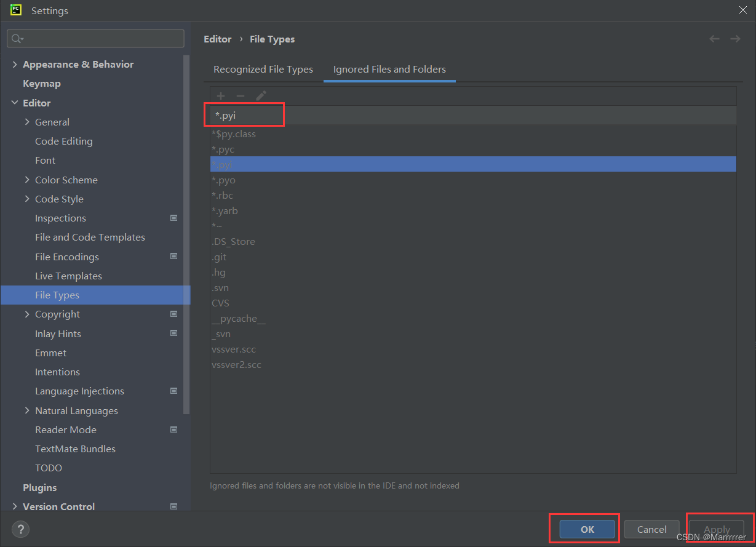Click the back navigation arrow
The image size is (756, 547).
pos(714,38)
